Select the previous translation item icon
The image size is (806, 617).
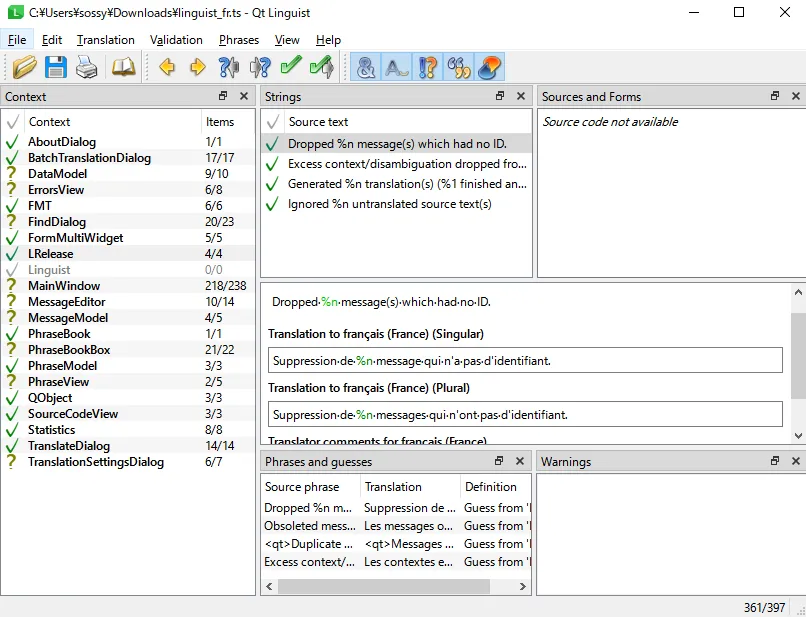click(167, 66)
